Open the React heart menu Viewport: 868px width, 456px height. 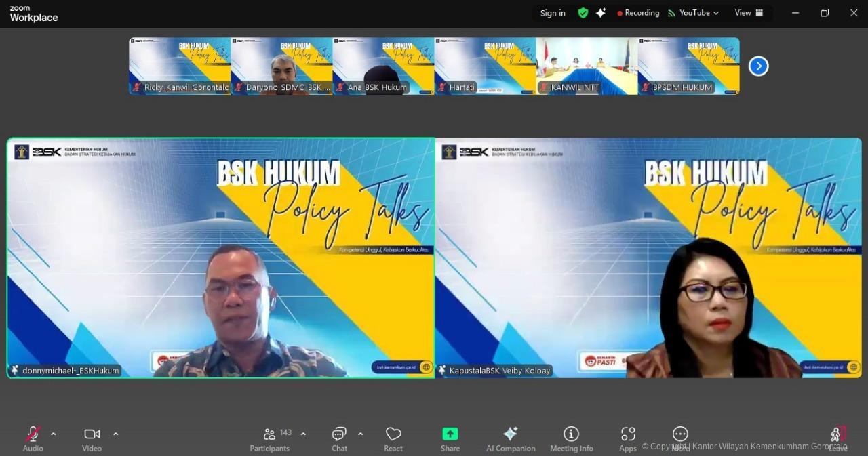(393, 438)
